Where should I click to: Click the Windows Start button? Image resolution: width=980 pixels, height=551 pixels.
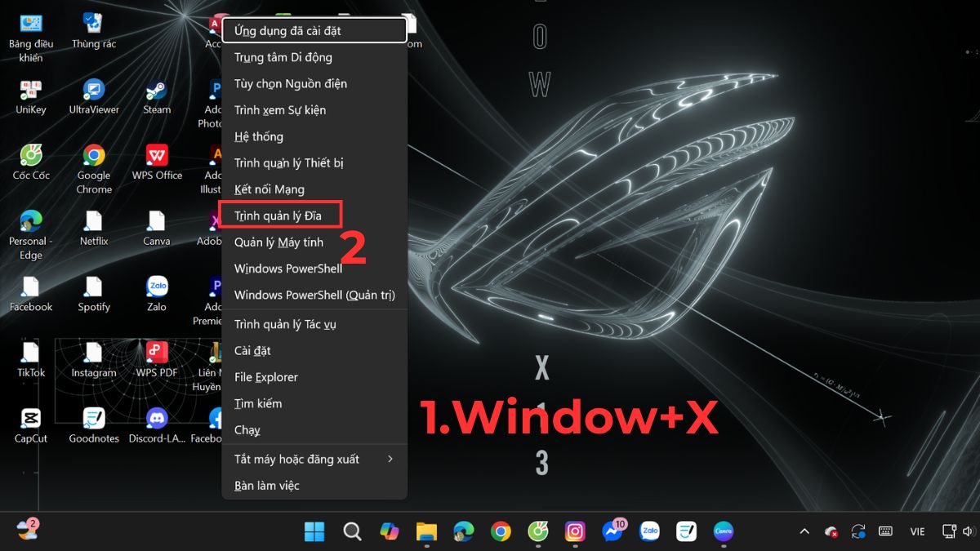(314, 531)
